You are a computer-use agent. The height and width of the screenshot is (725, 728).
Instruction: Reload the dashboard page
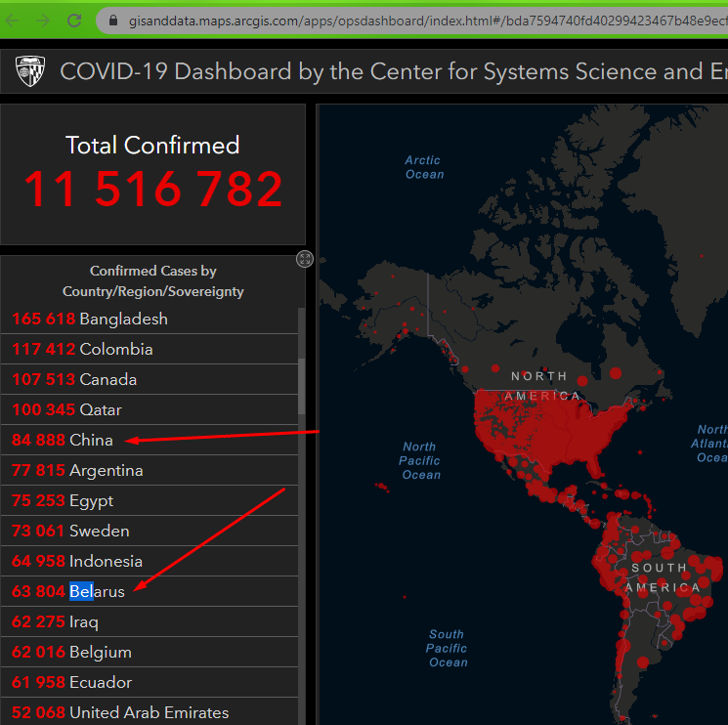[x=74, y=20]
